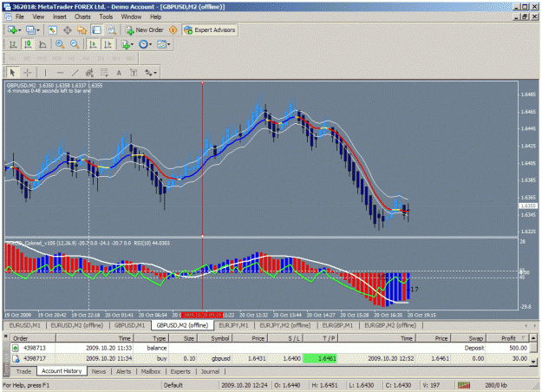Open the Help menu
Viewport: 542px width, 392px height.
155,16
